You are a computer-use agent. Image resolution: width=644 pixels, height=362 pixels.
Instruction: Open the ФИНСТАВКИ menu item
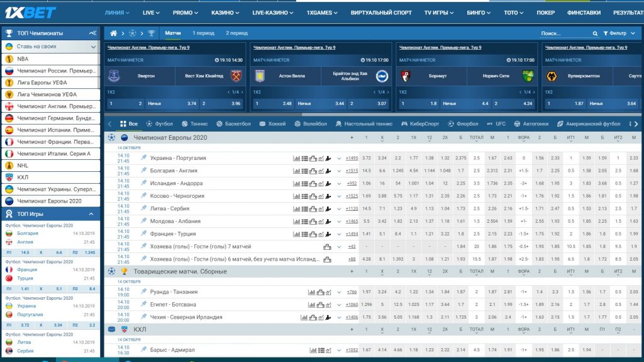584,13
